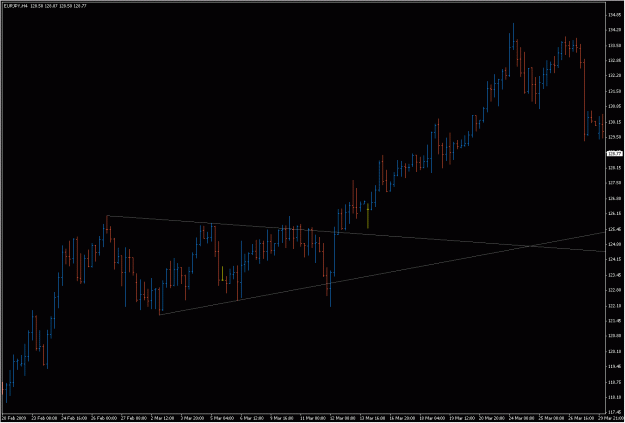Click the 129.50 price scale label
The width and height of the screenshot is (625, 423).
coord(614,137)
